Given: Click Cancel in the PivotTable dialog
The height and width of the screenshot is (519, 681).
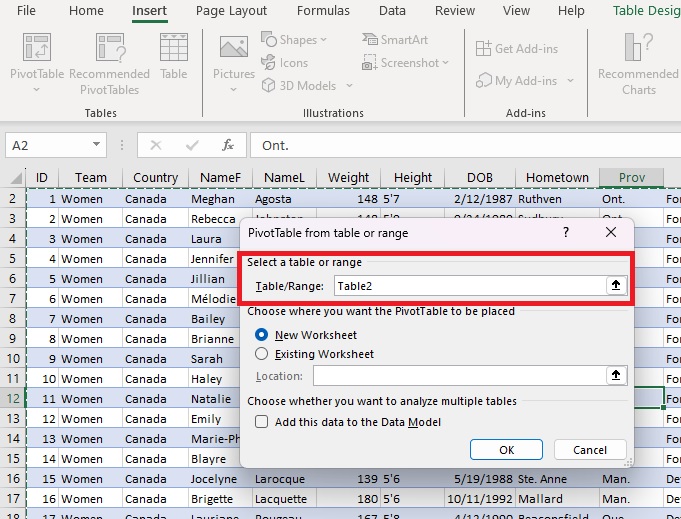Looking at the screenshot, I should (590, 450).
